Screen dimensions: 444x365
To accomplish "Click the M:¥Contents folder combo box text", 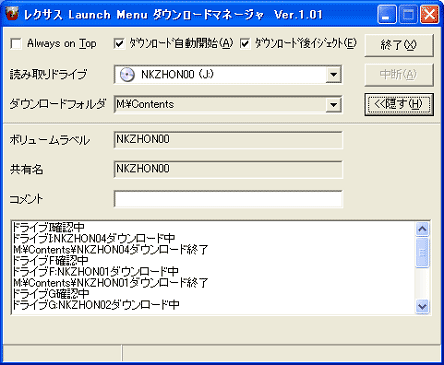I will point(145,104).
